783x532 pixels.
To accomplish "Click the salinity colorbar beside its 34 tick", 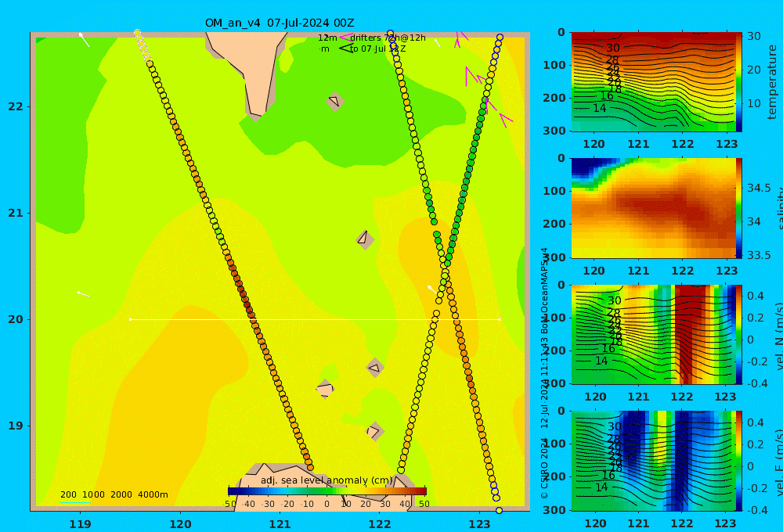I will pos(739,221).
